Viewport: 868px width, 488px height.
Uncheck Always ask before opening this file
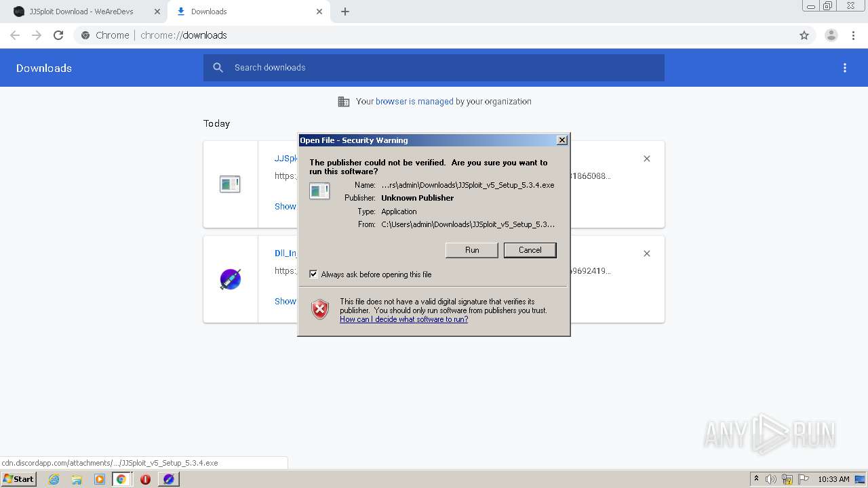[313, 274]
